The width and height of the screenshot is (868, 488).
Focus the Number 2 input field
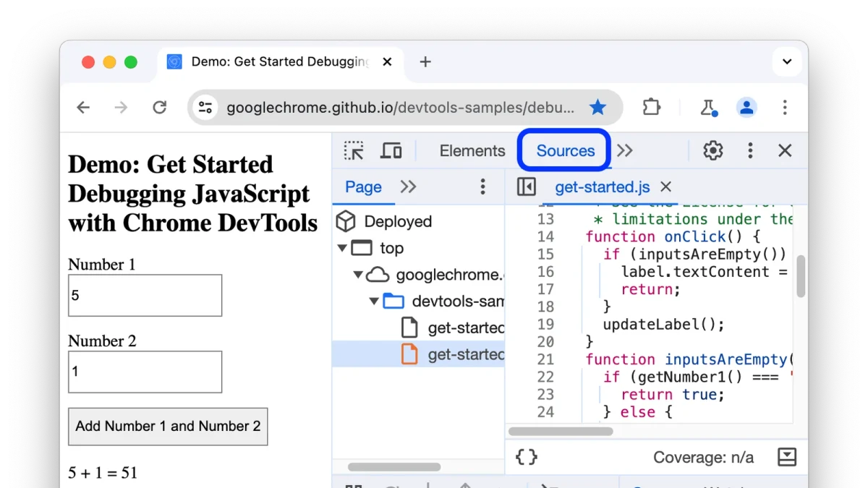(145, 372)
